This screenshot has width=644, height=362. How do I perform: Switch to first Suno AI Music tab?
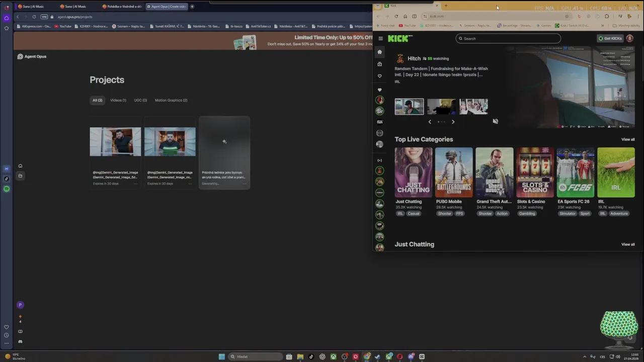point(35,7)
